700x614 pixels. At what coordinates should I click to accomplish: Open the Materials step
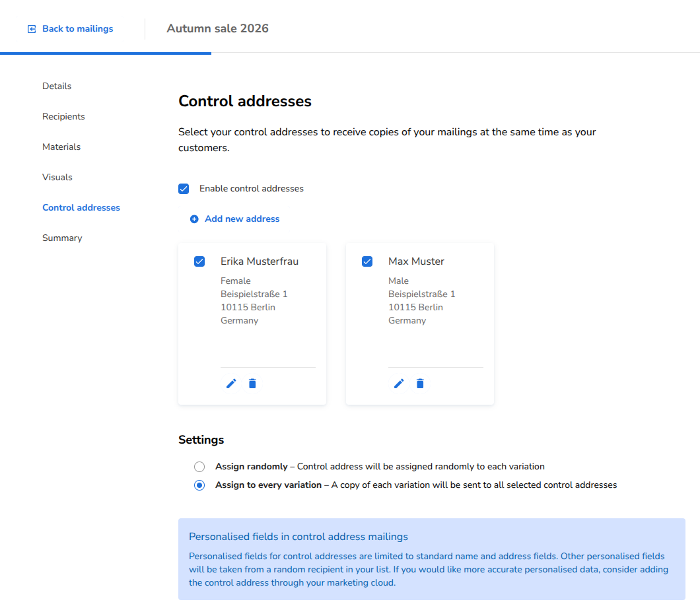point(61,147)
